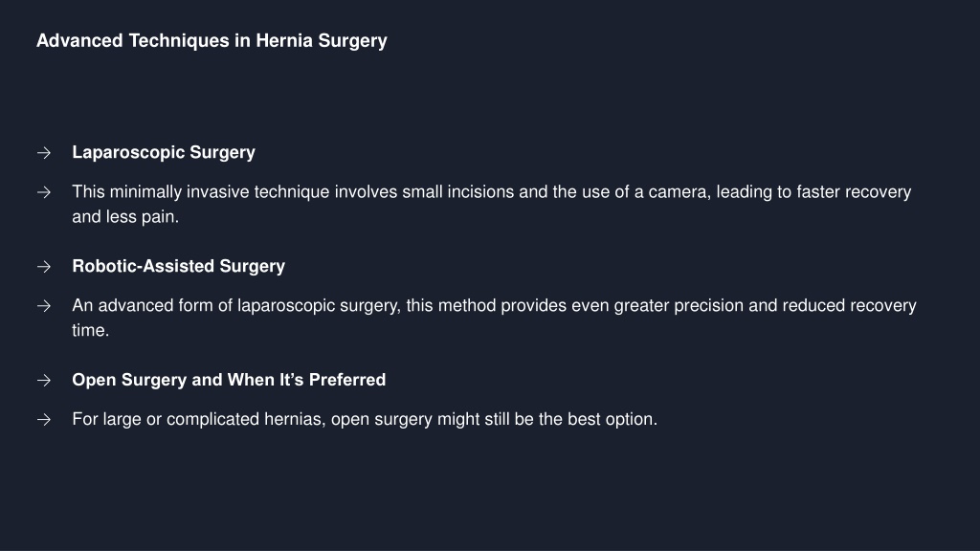This screenshot has height=551, width=980.
Task: Click the word 'time.' on the wrapped line
Action: [x=91, y=330]
